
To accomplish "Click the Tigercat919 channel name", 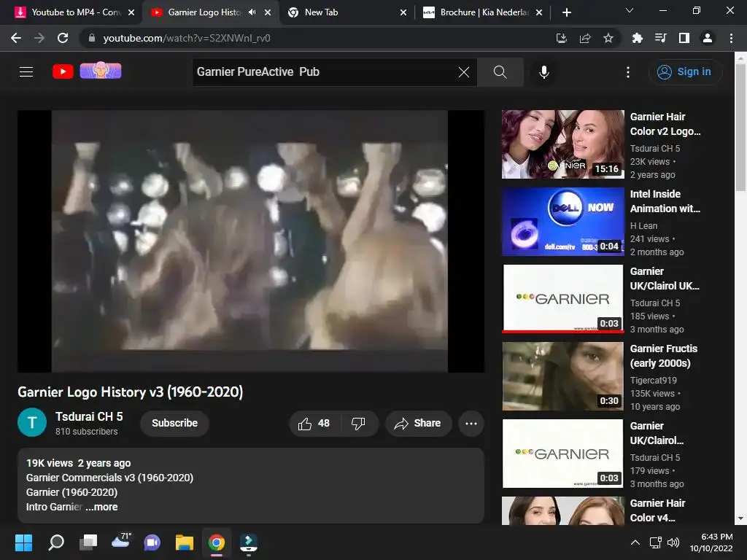I will (653, 380).
